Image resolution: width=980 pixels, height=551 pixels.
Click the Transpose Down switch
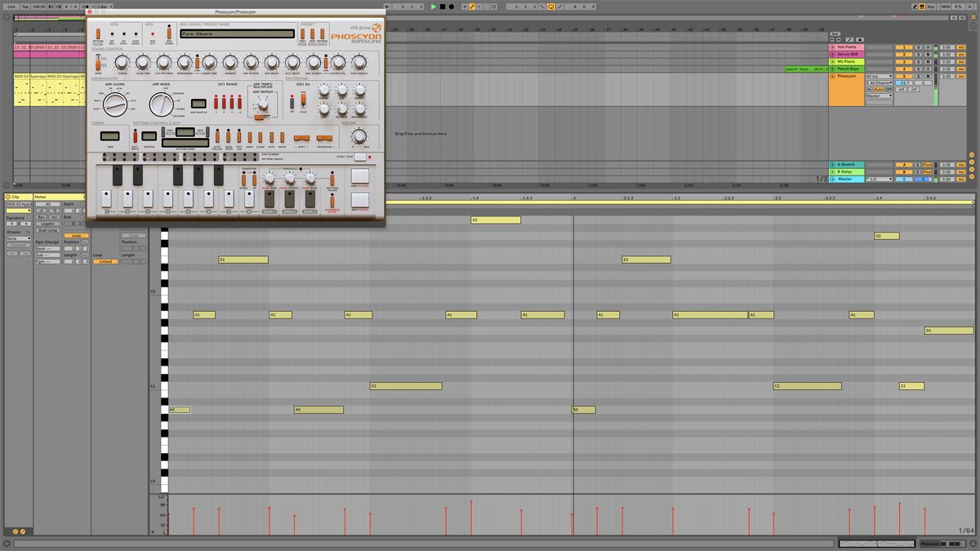tap(243, 179)
